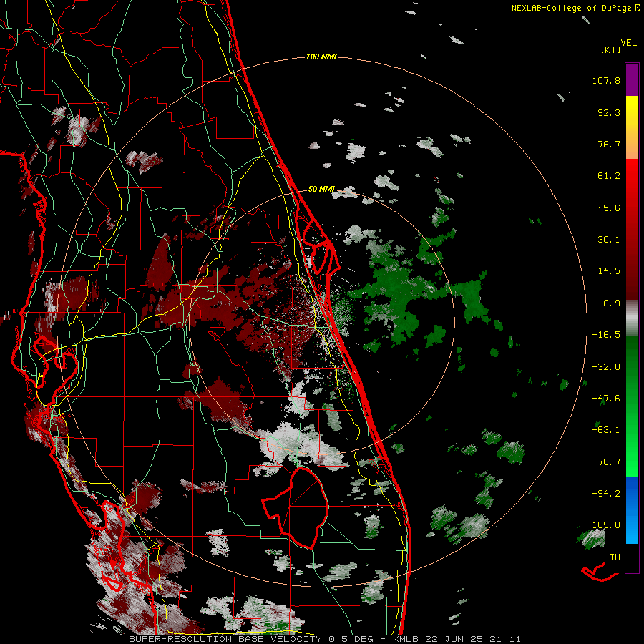
Task: Click the -0.9 legend value
Action: [x=609, y=303]
